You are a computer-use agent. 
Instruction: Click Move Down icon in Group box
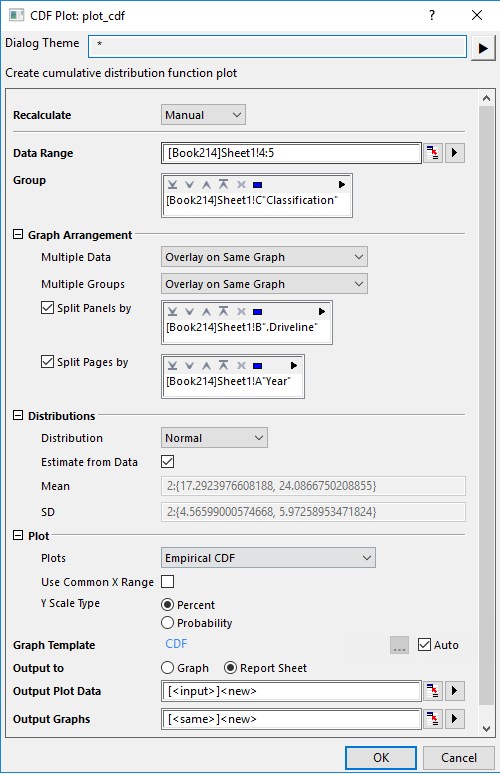click(x=190, y=185)
